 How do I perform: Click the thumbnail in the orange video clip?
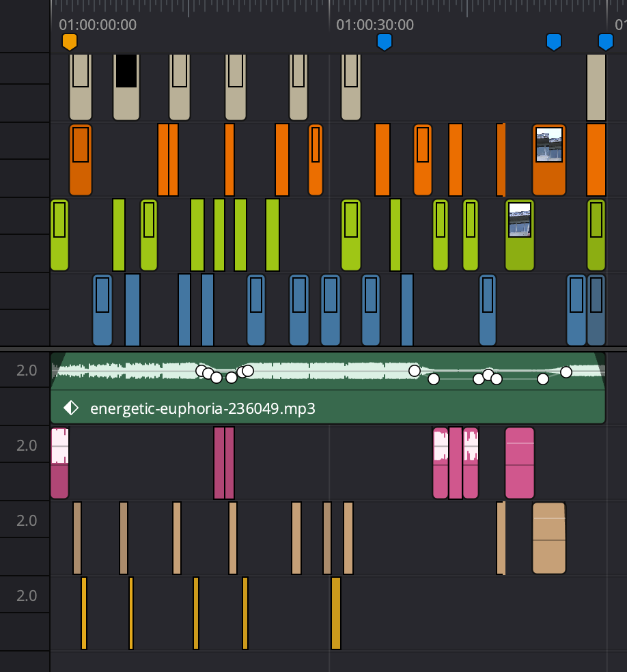[549, 145]
